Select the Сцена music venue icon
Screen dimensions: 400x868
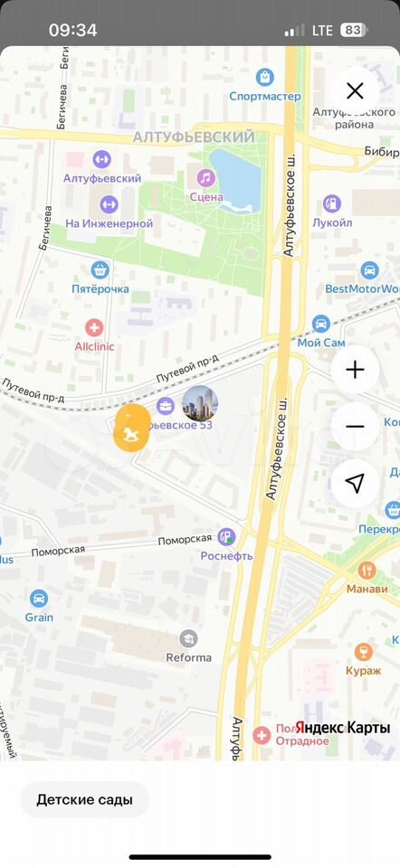[206, 178]
